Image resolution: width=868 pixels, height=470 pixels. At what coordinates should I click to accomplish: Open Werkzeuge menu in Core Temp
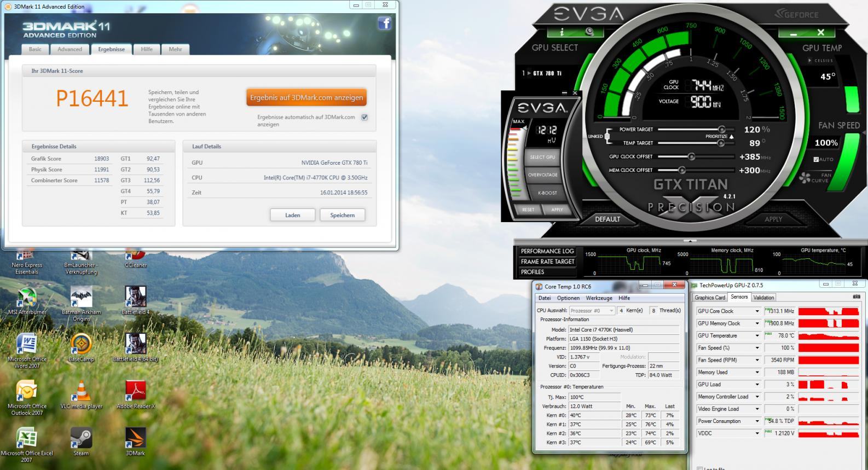coord(599,298)
